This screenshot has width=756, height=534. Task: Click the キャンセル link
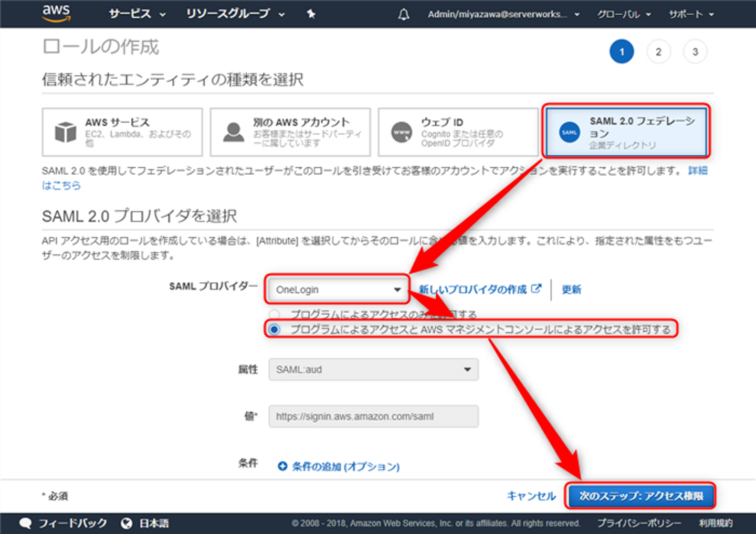(531, 496)
